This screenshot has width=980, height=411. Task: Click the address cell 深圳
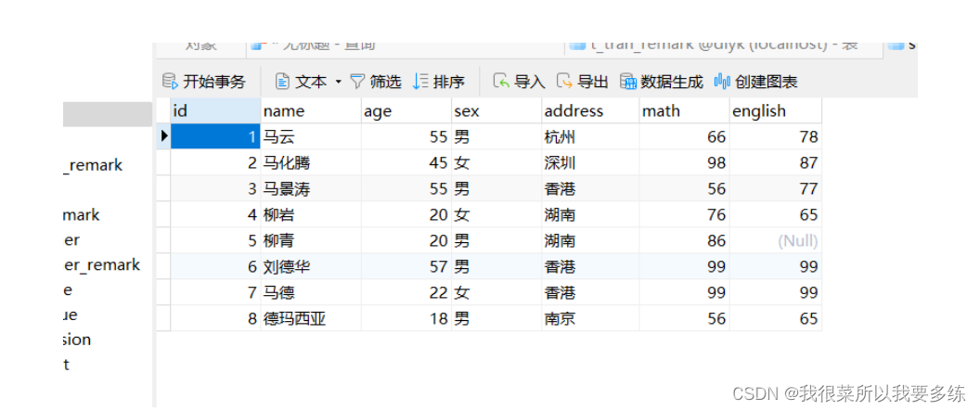pos(590,162)
